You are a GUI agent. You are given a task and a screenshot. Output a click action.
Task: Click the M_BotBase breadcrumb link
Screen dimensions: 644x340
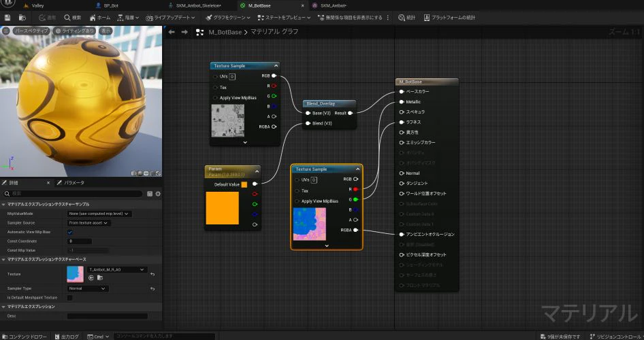click(225, 32)
